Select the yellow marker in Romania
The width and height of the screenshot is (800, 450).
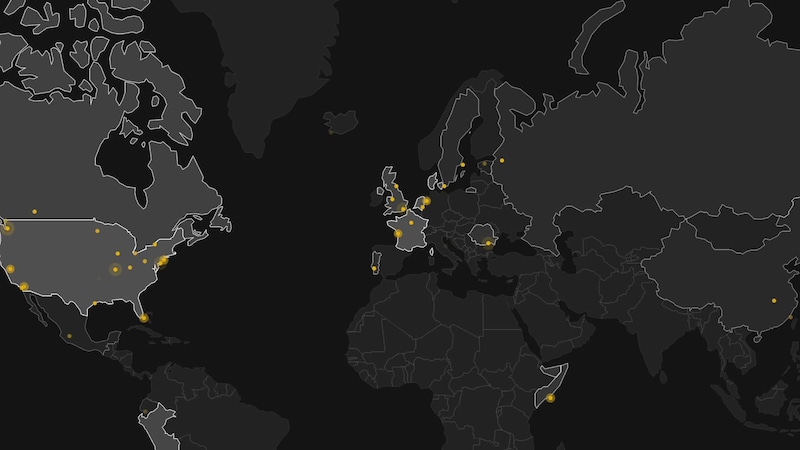coord(488,242)
